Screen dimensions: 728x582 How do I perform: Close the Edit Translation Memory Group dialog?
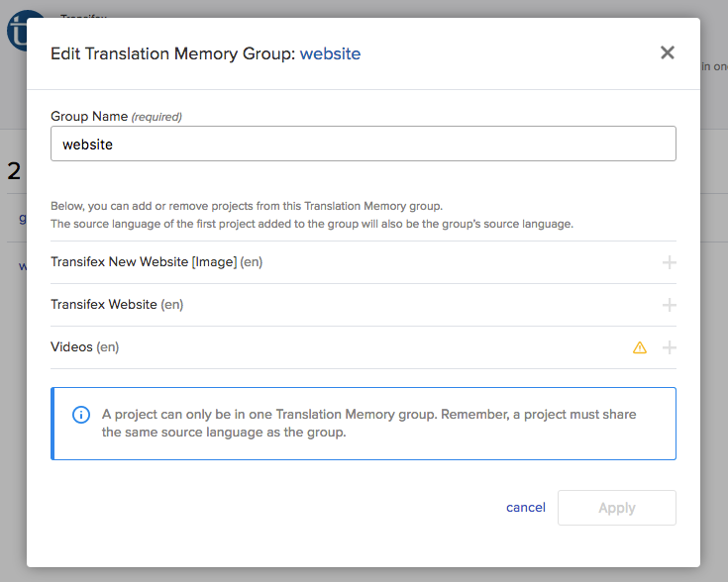tap(668, 52)
